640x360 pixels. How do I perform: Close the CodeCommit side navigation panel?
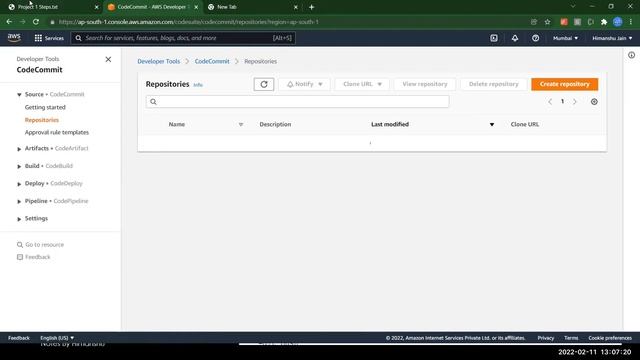108,60
